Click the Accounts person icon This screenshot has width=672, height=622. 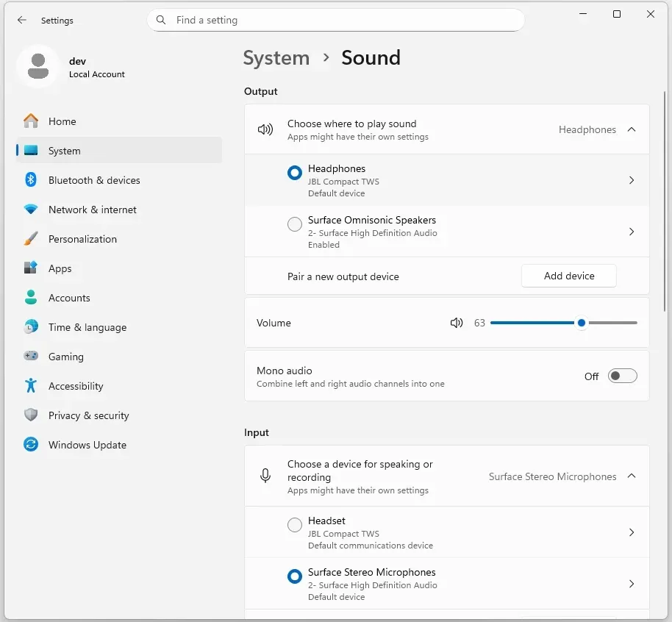[x=31, y=297]
